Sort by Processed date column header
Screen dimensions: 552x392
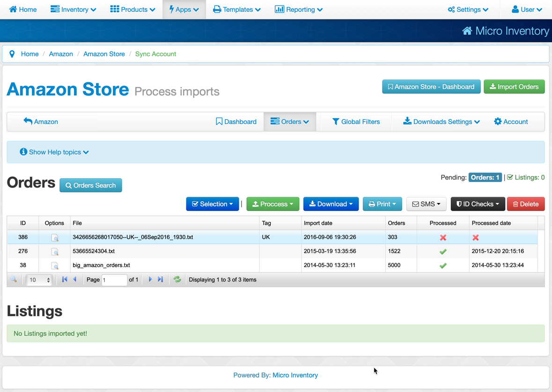click(503, 223)
